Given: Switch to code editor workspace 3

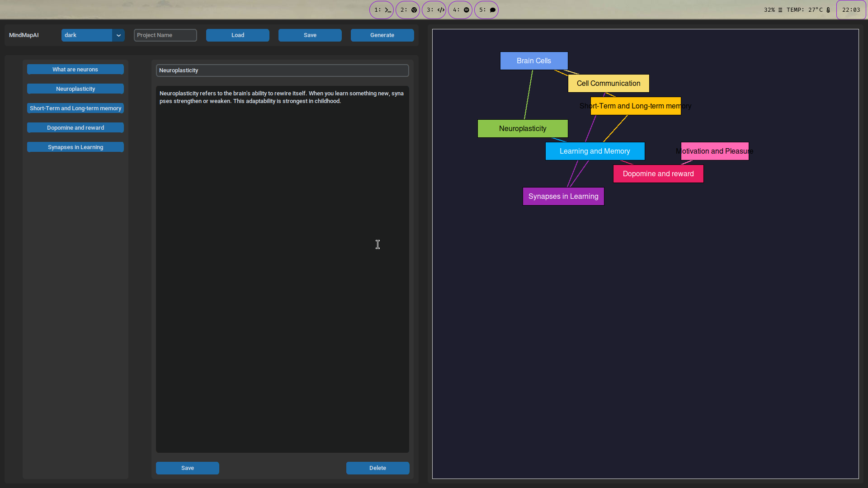Looking at the screenshot, I should [x=434, y=10].
